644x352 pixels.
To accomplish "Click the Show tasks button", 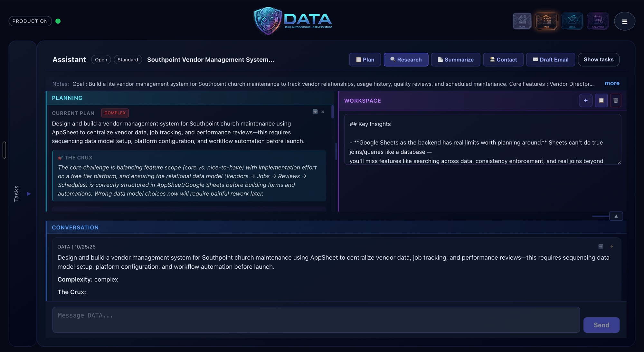I will pos(599,60).
